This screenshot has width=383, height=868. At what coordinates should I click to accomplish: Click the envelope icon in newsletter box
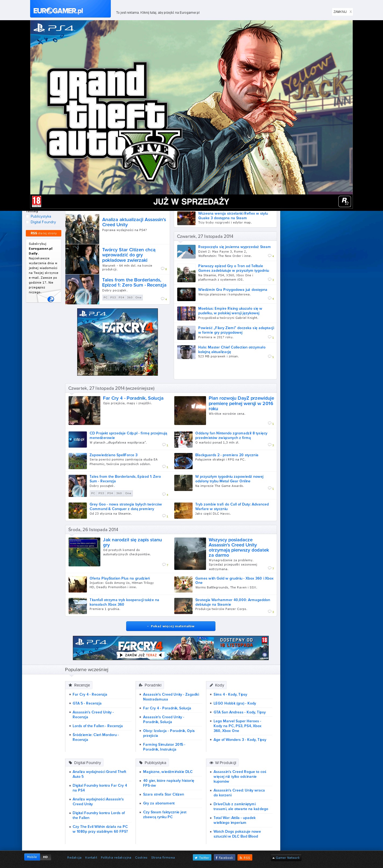click(51, 299)
